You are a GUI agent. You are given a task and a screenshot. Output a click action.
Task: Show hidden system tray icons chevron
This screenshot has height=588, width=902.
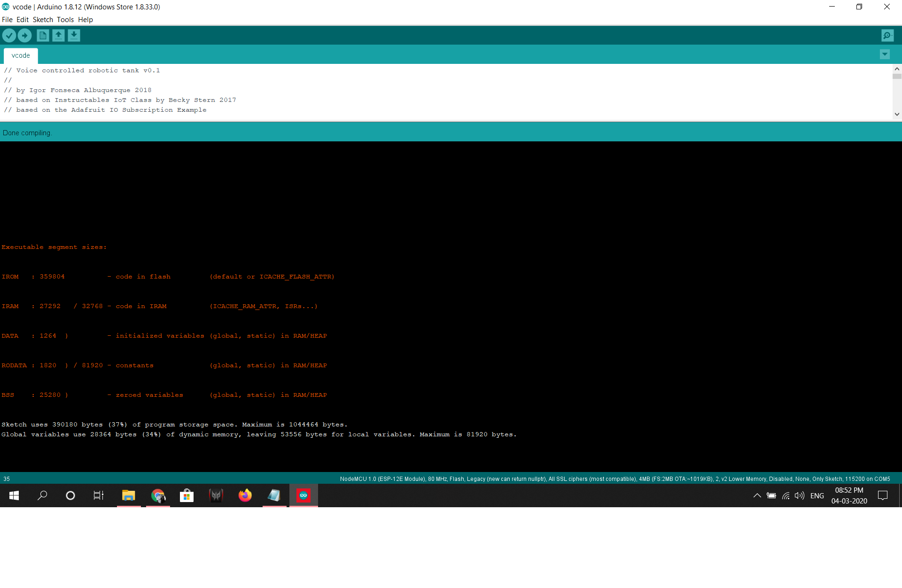(x=757, y=495)
